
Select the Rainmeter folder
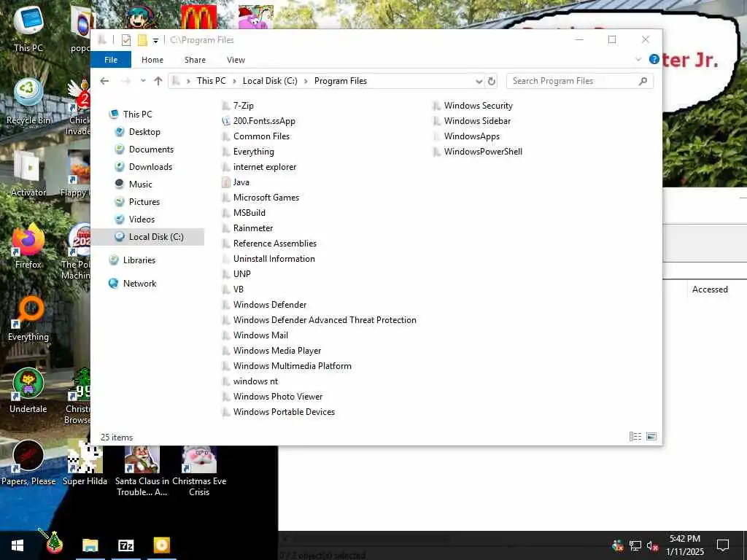tap(253, 228)
